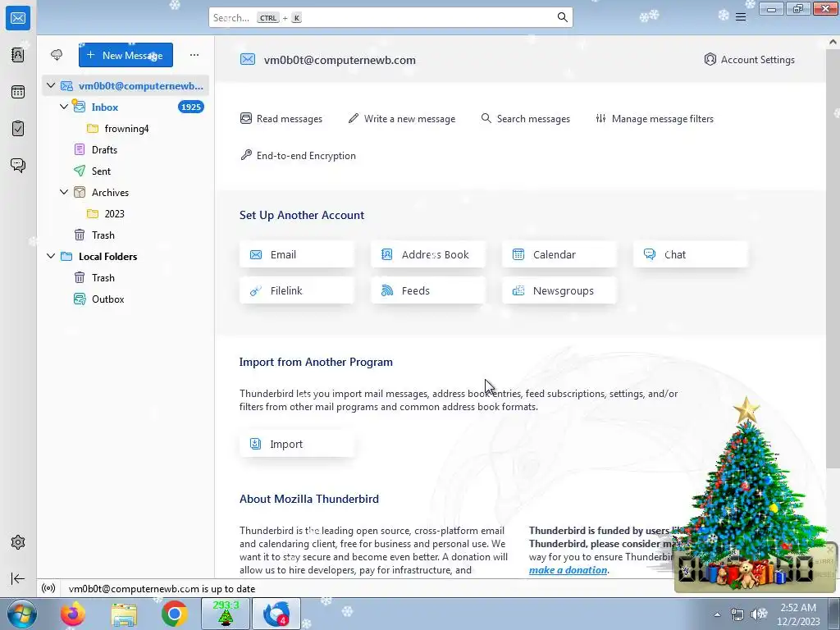Open Manage message filters
Image resolution: width=840 pixels, height=630 pixels.
point(655,119)
